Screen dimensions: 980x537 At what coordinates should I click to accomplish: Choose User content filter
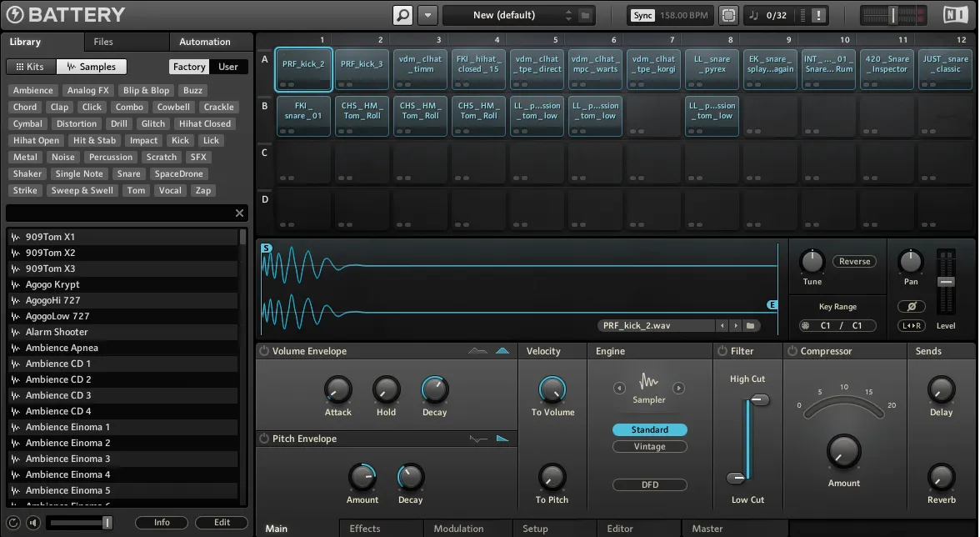pyautogui.click(x=228, y=67)
